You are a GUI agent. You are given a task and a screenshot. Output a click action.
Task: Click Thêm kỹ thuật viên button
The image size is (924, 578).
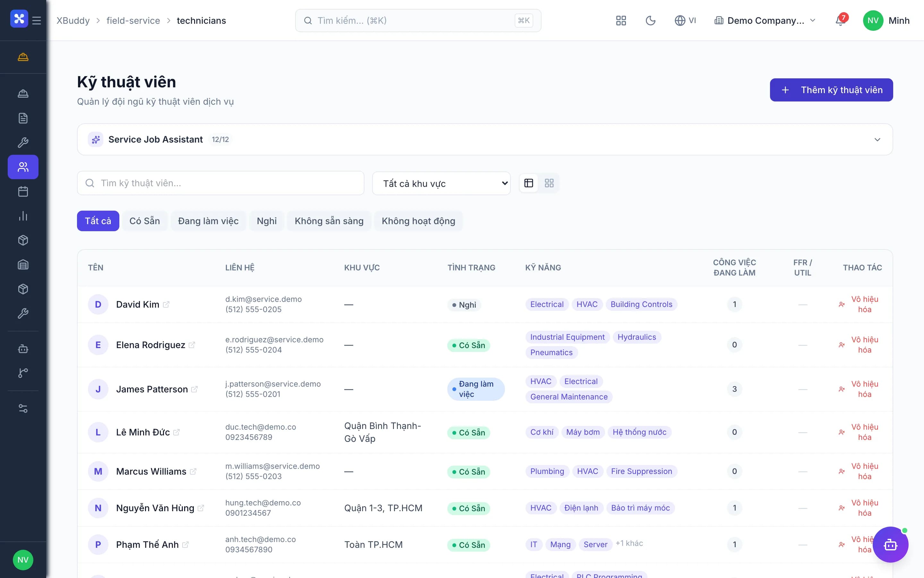831,90
